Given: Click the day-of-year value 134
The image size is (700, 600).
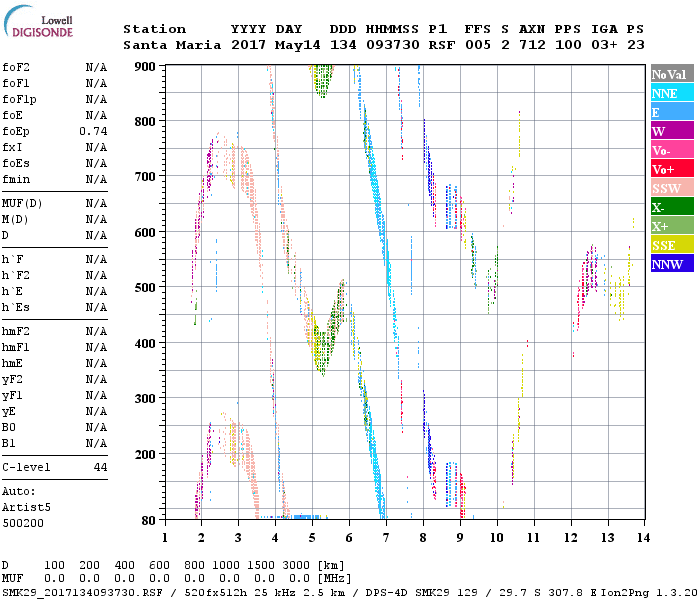Looking at the screenshot, I should tap(343, 45).
